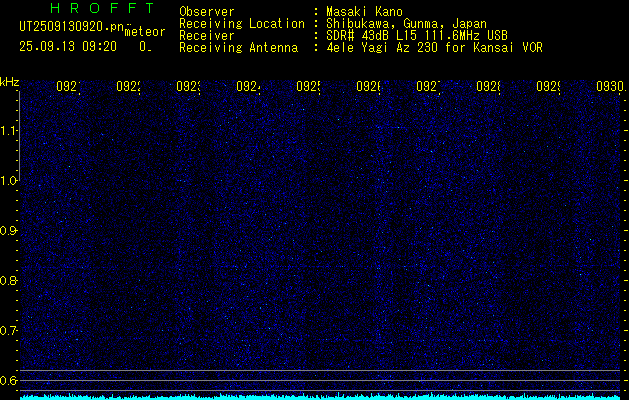Click the 'Receiving Location' label

(242, 24)
